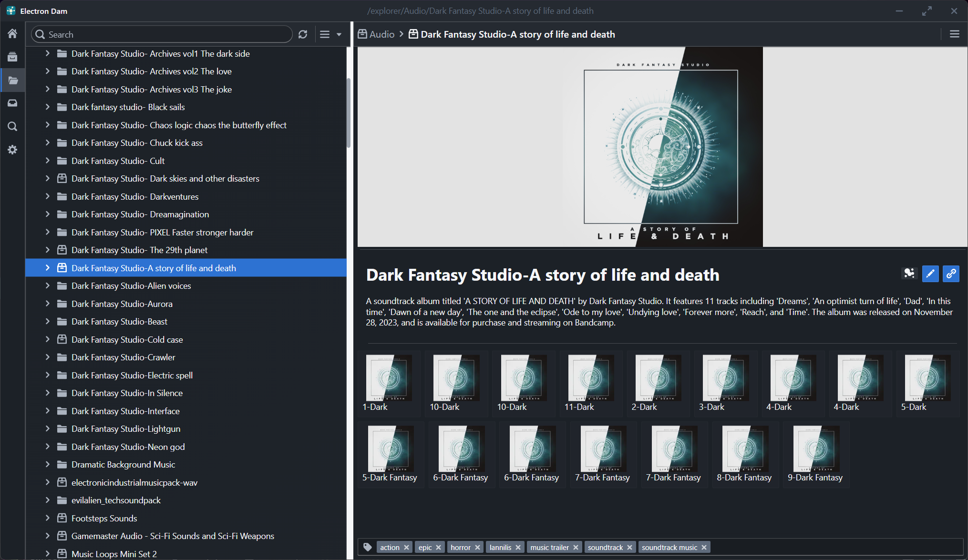Viewport: 968px width, 560px height.
Task: Go to Audio in the breadcrumb
Action: [x=381, y=34]
